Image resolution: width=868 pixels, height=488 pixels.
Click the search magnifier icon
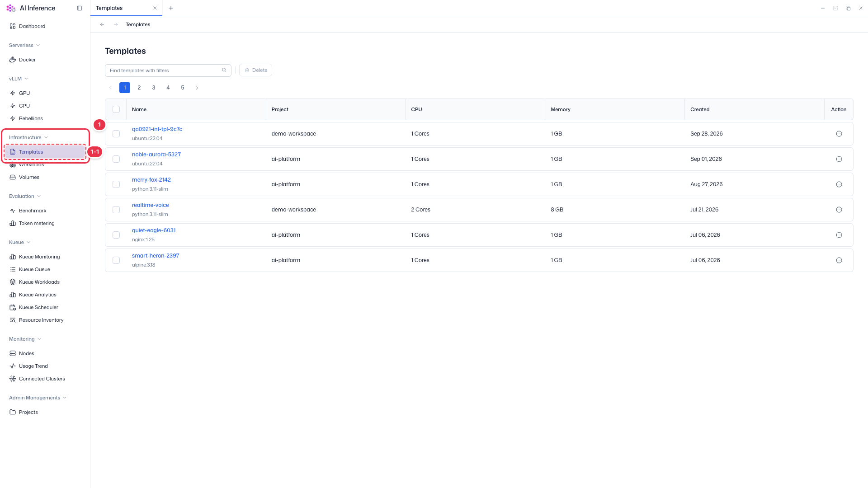tap(224, 70)
